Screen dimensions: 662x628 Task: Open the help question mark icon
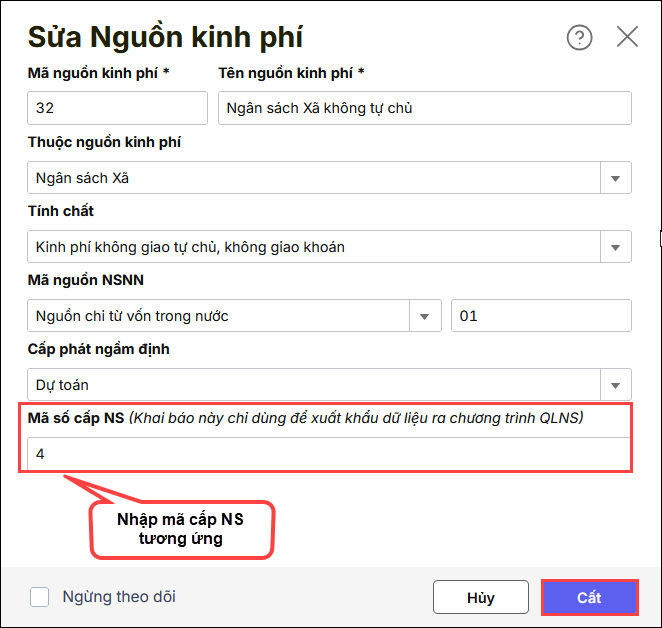click(x=579, y=38)
